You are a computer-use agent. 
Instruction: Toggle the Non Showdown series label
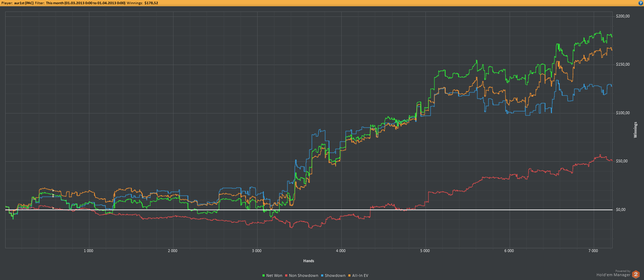tap(303, 275)
